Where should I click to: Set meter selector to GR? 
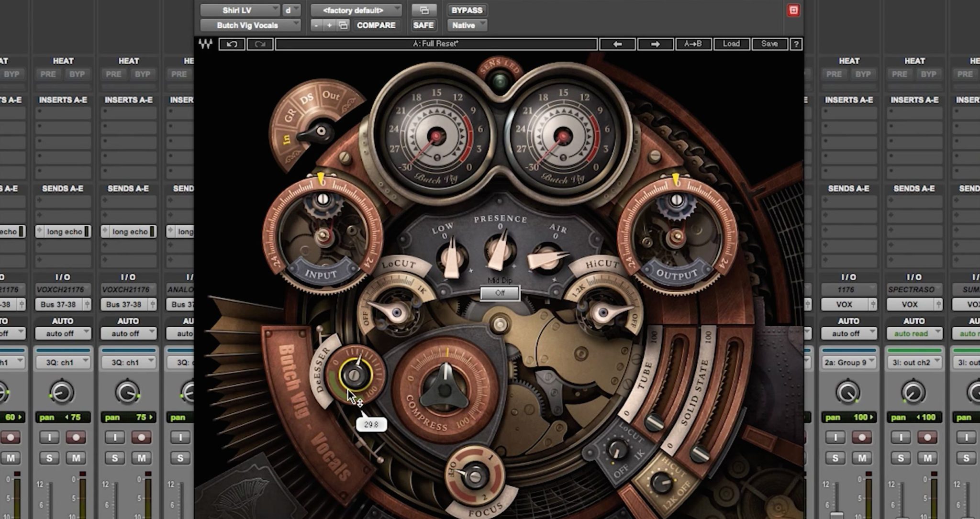click(290, 116)
